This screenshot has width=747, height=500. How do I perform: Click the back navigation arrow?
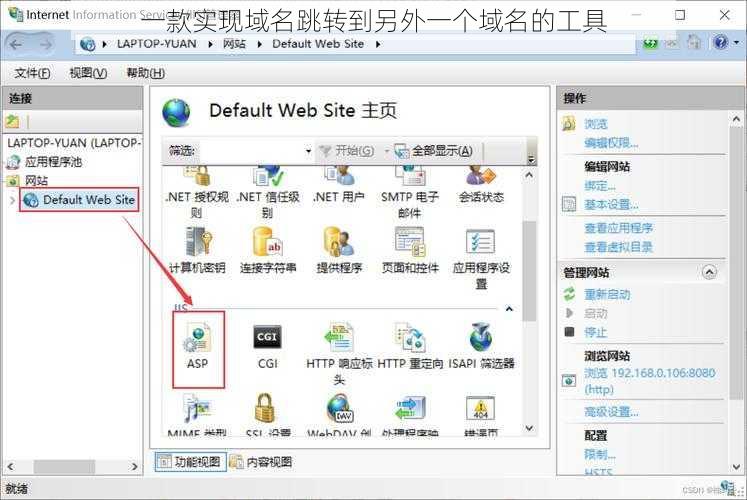16,45
